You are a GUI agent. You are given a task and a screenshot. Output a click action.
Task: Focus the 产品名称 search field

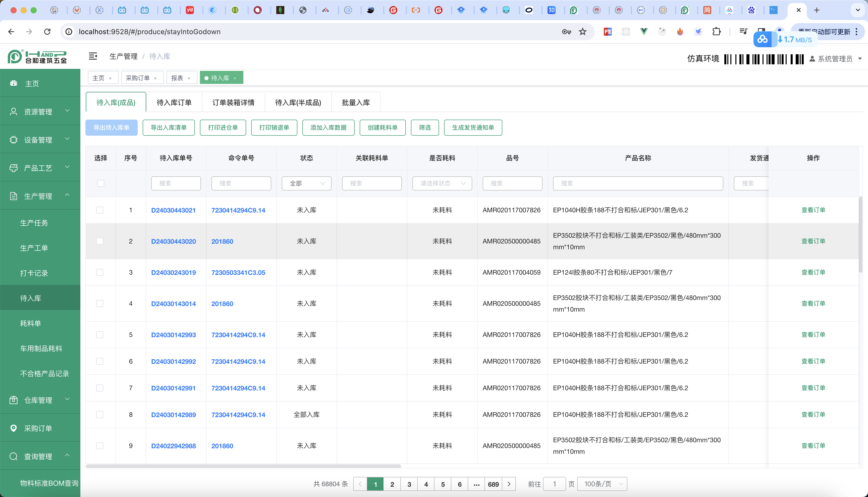click(x=638, y=183)
